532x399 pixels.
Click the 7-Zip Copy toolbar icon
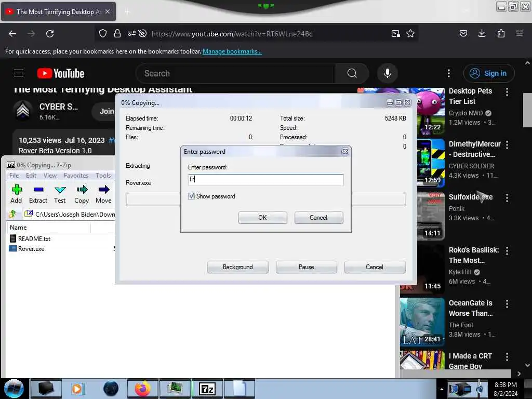point(82,194)
